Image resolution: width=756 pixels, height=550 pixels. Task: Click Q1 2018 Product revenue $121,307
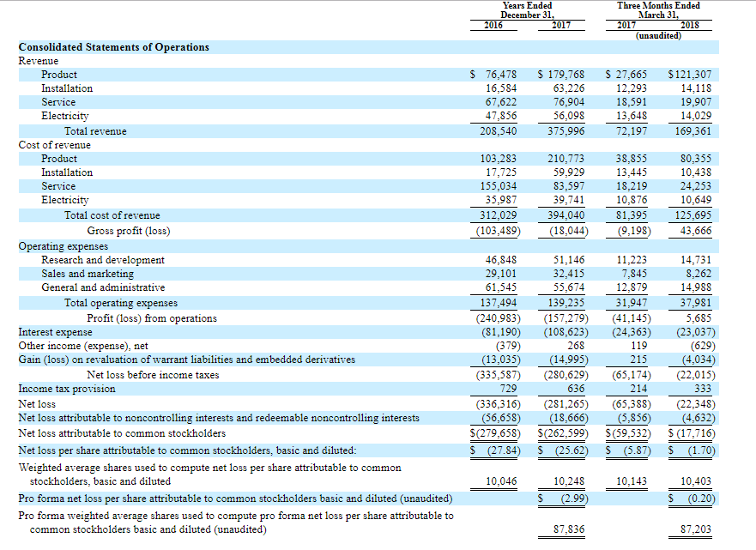tap(690, 75)
